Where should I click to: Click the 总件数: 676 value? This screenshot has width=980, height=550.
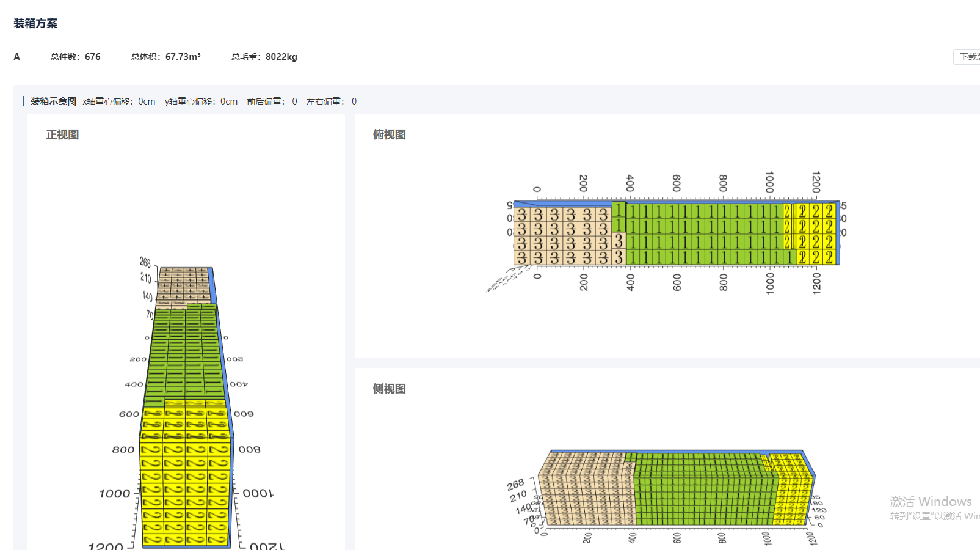(76, 57)
